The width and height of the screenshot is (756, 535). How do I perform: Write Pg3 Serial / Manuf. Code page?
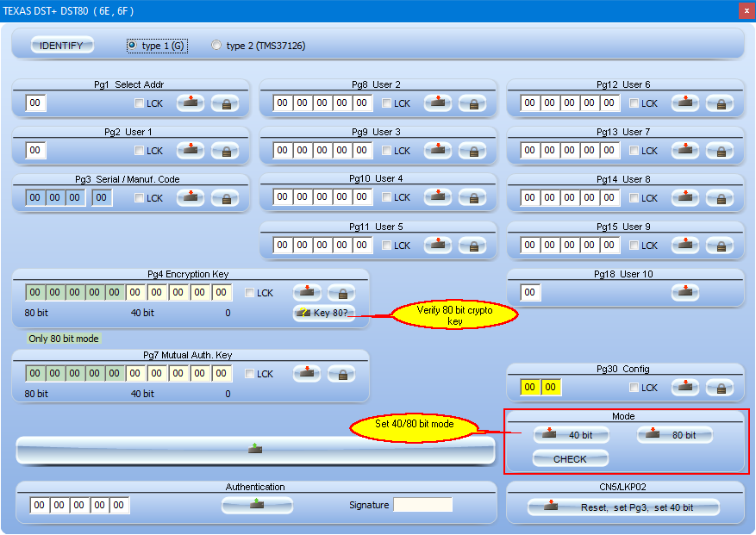[191, 197]
